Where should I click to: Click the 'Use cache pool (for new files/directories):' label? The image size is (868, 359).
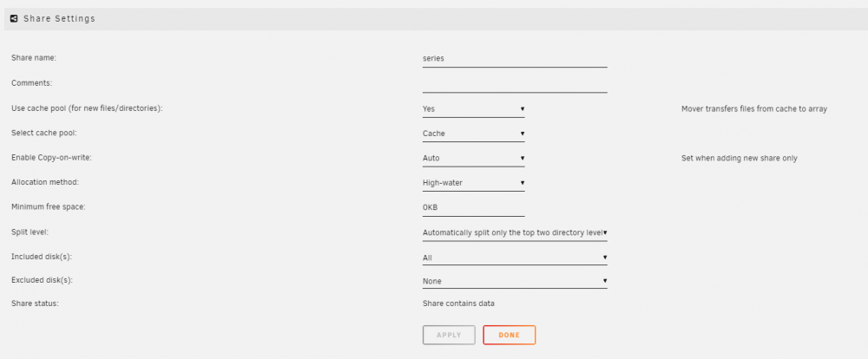click(87, 109)
